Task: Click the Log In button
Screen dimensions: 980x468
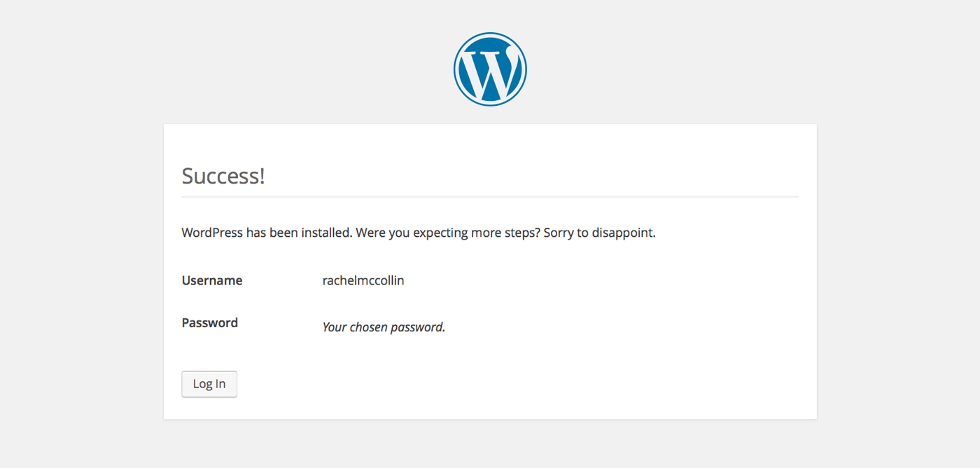Action: (209, 384)
